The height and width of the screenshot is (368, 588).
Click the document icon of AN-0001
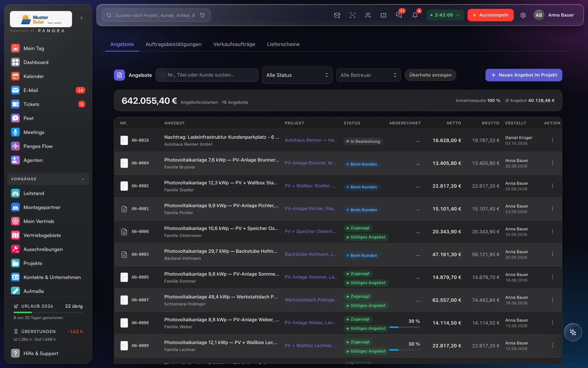(x=124, y=209)
